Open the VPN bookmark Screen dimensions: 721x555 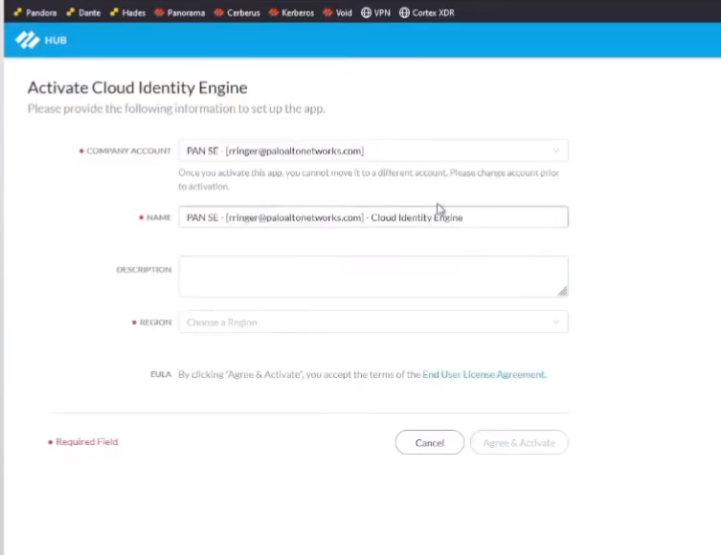click(x=376, y=13)
